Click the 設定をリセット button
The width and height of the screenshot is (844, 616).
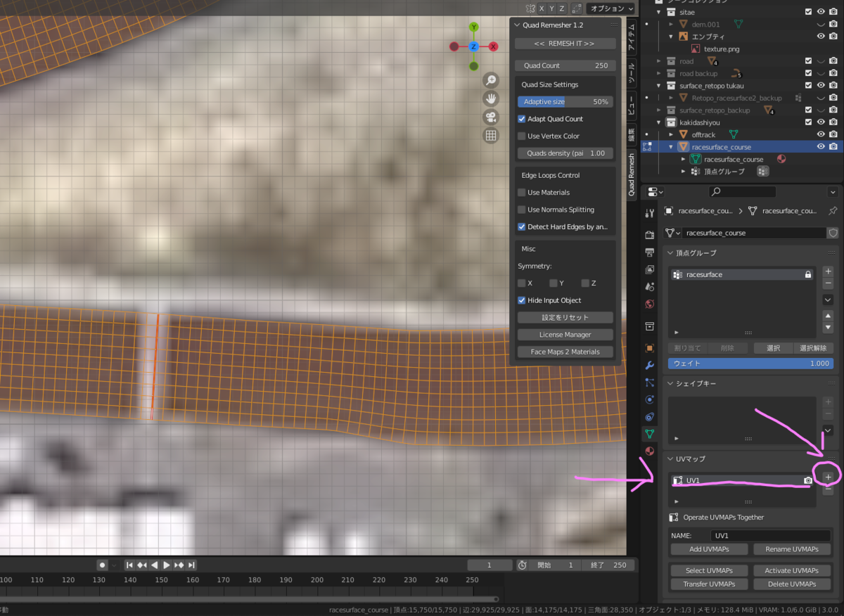click(x=565, y=317)
